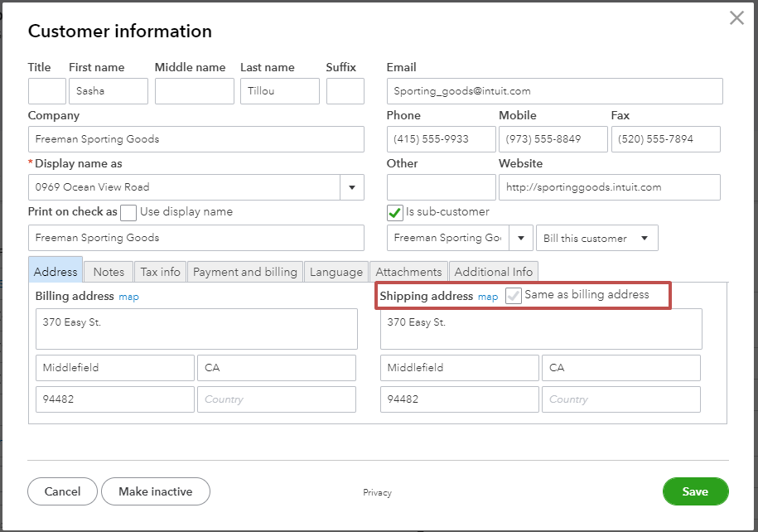Open the shipping address map link
The height and width of the screenshot is (532, 758).
point(488,296)
